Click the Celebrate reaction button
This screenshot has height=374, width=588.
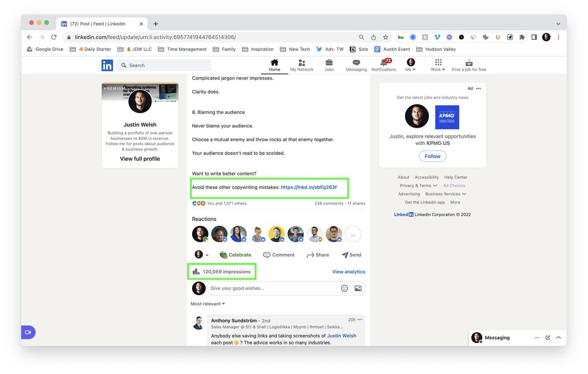point(235,255)
